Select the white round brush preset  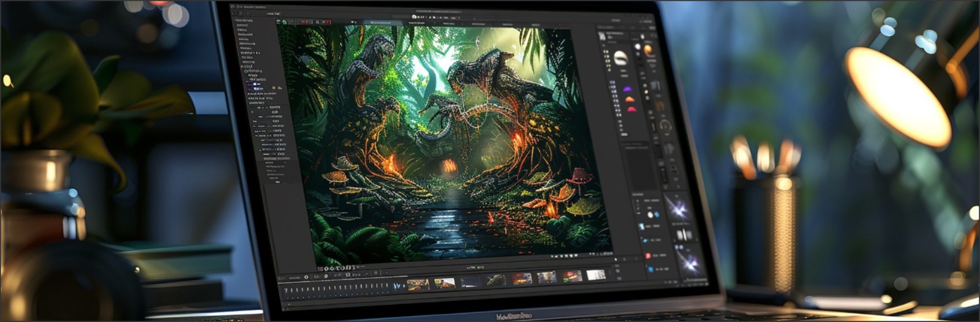[620, 58]
